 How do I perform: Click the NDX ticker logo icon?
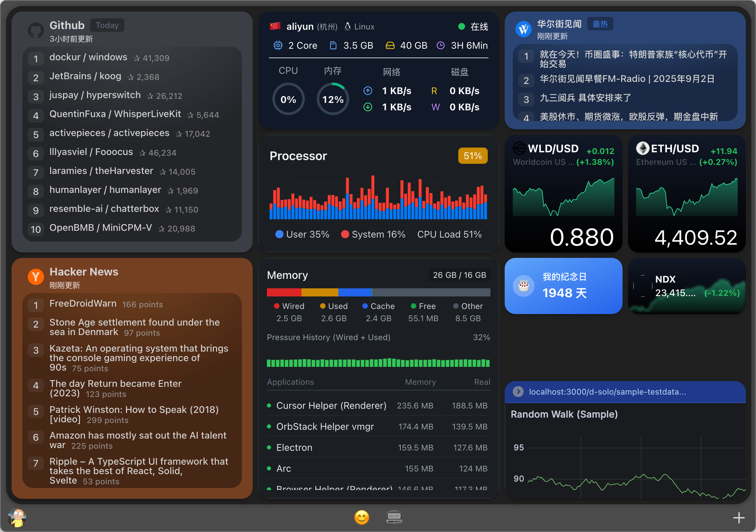[643, 286]
